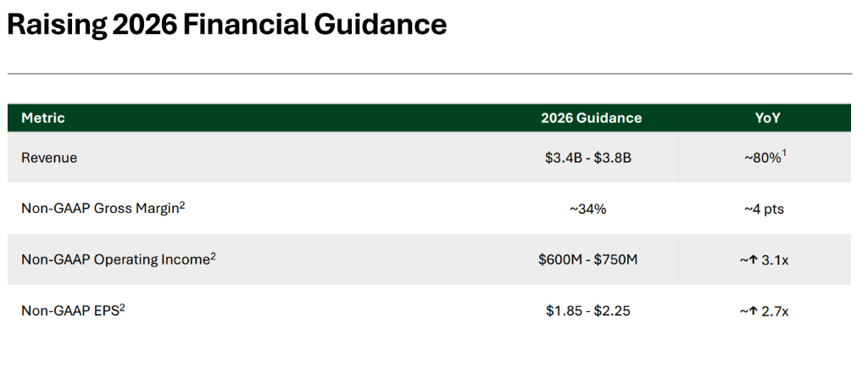This screenshot has width=868, height=374.
Task: Open footnote 2 on Non-GAAP EPS
Action: pyautogui.click(x=123, y=306)
